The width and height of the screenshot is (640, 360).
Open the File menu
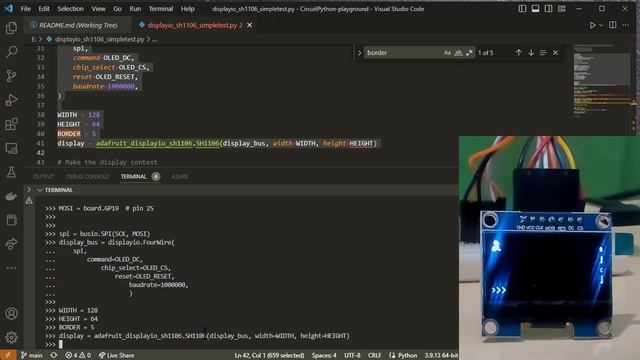tap(25, 9)
